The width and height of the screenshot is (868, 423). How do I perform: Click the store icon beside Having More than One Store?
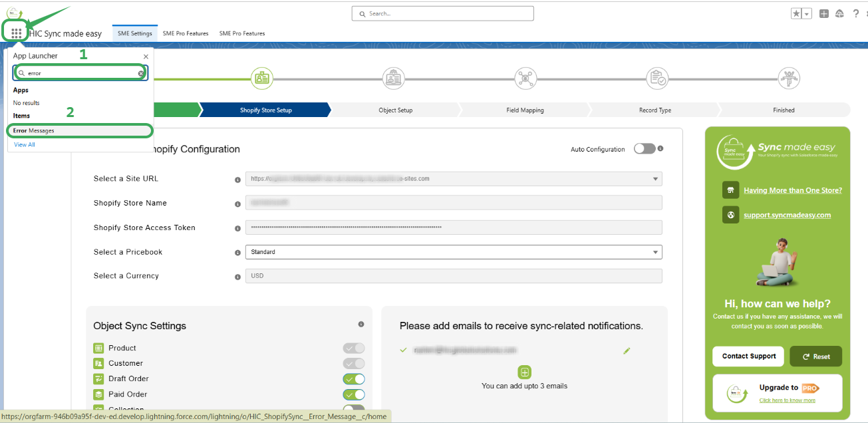pyautogui.click(x=730, y=190)
